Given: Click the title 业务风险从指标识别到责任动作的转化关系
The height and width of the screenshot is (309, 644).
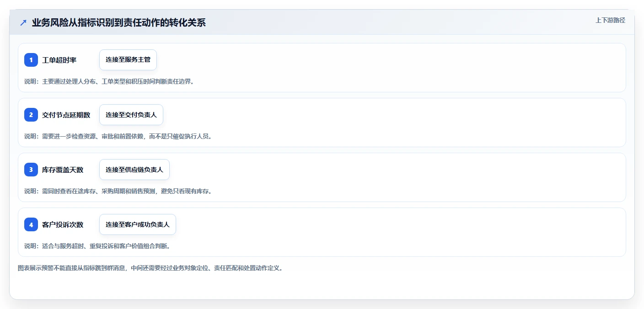Looking at the screenshot, I should pos(119,23).
